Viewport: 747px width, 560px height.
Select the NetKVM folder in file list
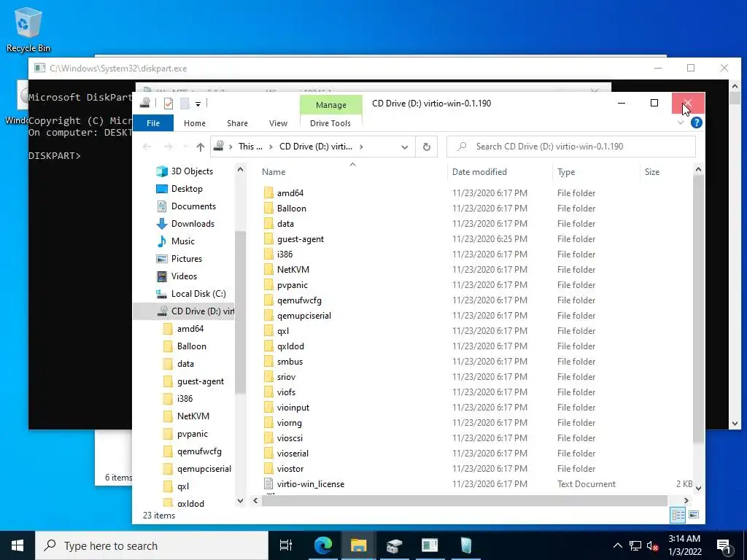[286, 270]
